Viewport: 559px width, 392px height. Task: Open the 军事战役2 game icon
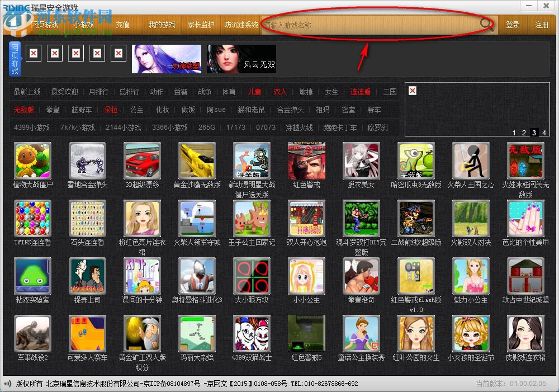(x=33, y=333)
